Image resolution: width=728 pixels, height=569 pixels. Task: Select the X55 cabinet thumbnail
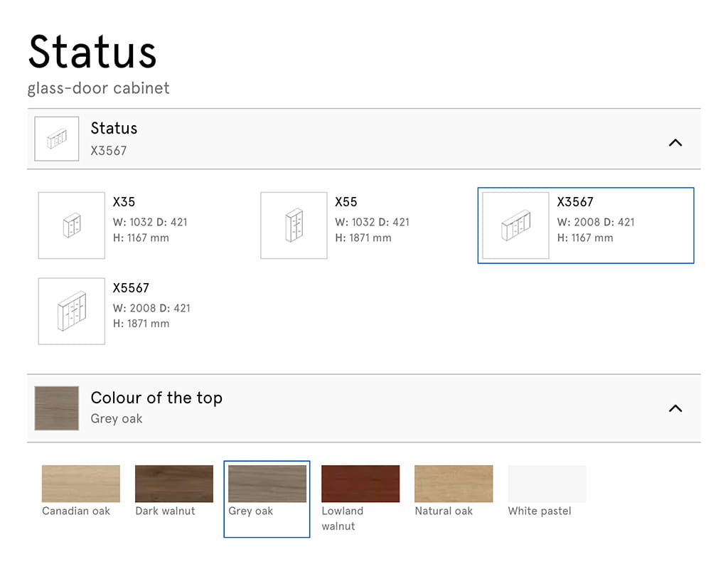pos(294,225)
